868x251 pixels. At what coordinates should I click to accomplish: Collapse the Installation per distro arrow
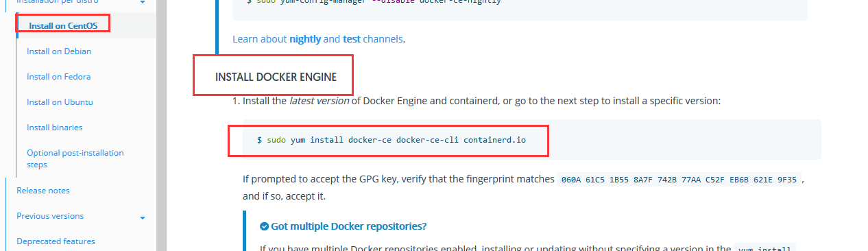coord(143,3)
